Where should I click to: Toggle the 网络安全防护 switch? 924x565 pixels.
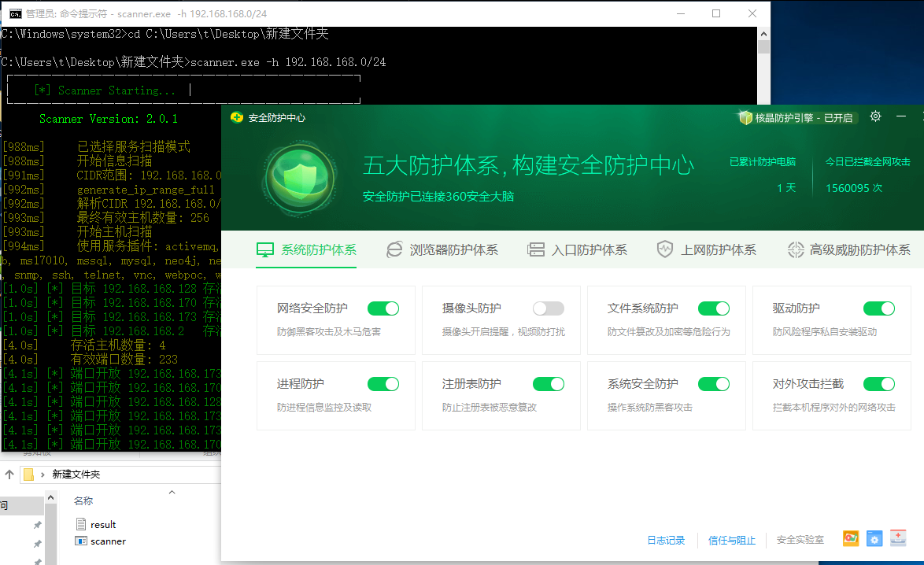click(x=383, y=308)
